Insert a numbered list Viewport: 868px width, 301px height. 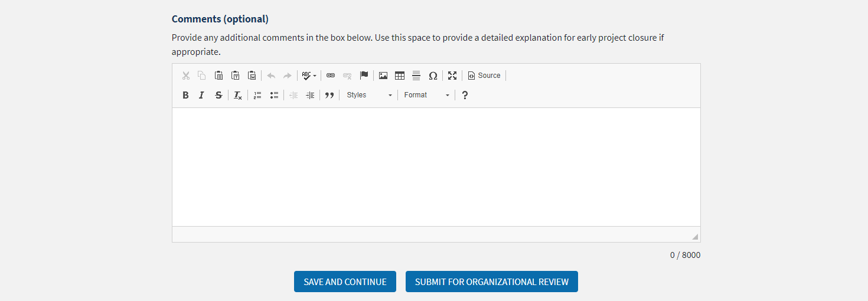pyautogui.click(x=257, y=95)
